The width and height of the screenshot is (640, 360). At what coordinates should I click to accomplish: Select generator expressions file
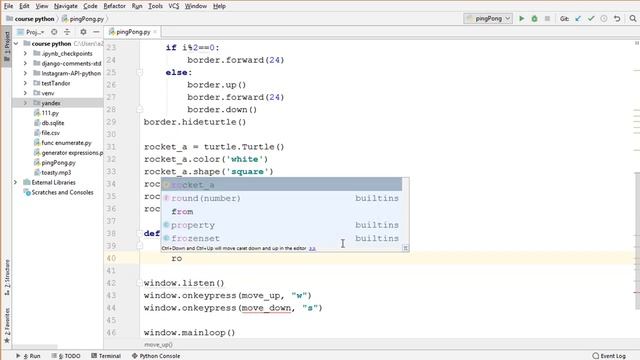72,153
